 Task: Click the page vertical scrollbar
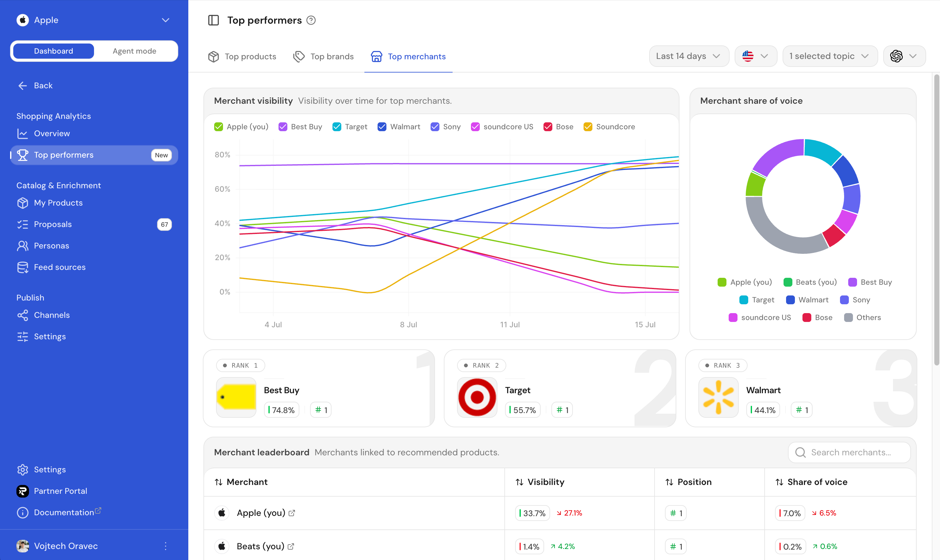tap(937, 220)
